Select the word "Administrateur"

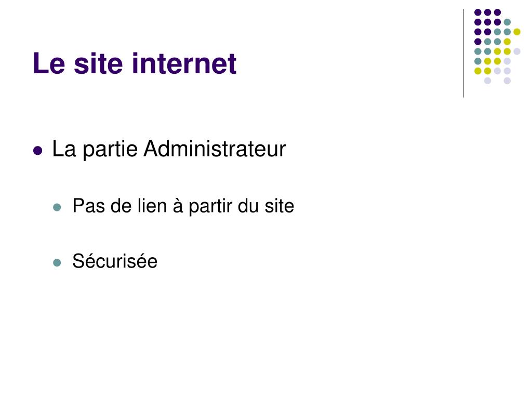point(215,149)
